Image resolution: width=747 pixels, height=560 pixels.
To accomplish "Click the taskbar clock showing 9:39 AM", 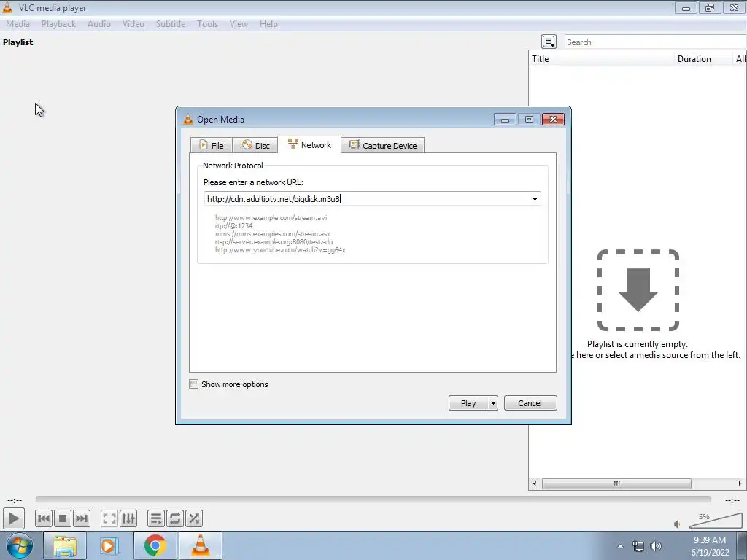I will point(710,546).
